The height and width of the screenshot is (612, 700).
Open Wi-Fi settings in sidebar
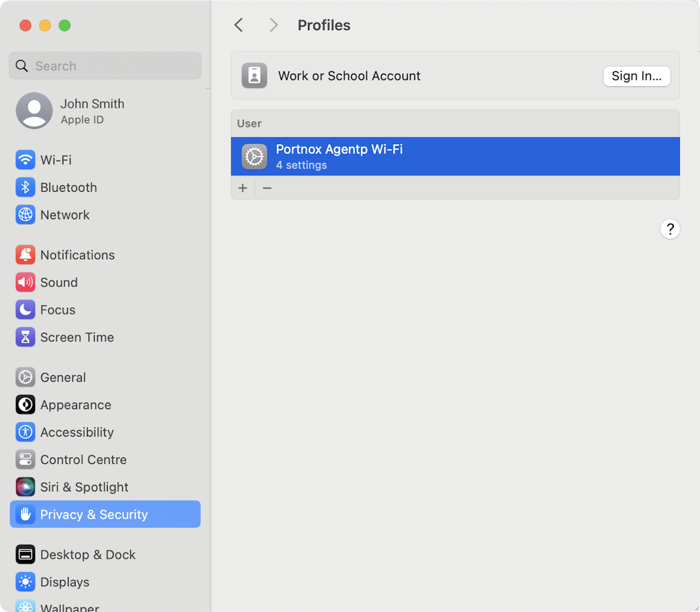(105, 160)
